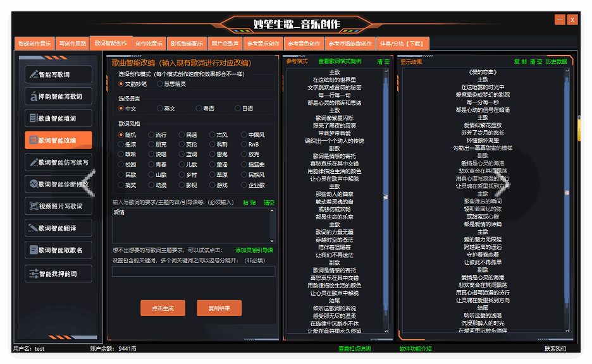Choose 歌词智能仿写续写 in the sidebar
This screenshot has height=364, width=592.
click(x=58, y=162)
